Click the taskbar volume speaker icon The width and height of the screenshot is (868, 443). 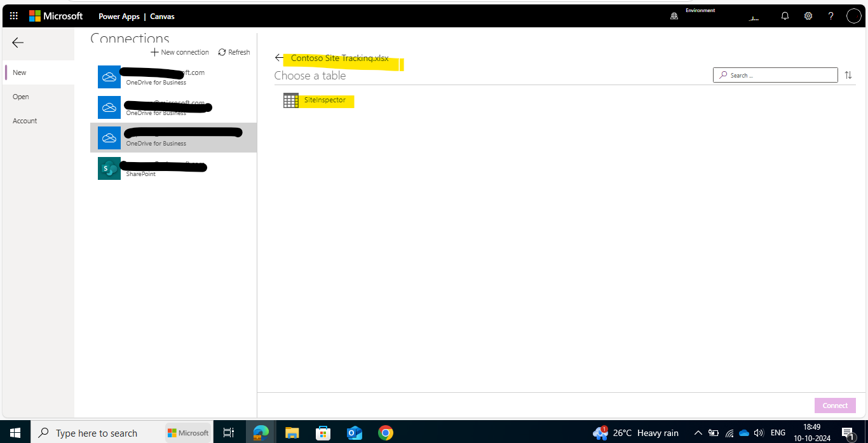759,433
